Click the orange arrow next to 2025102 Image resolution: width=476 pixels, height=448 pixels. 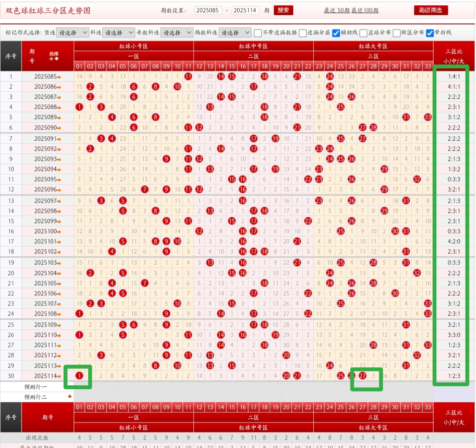(59, 252)
